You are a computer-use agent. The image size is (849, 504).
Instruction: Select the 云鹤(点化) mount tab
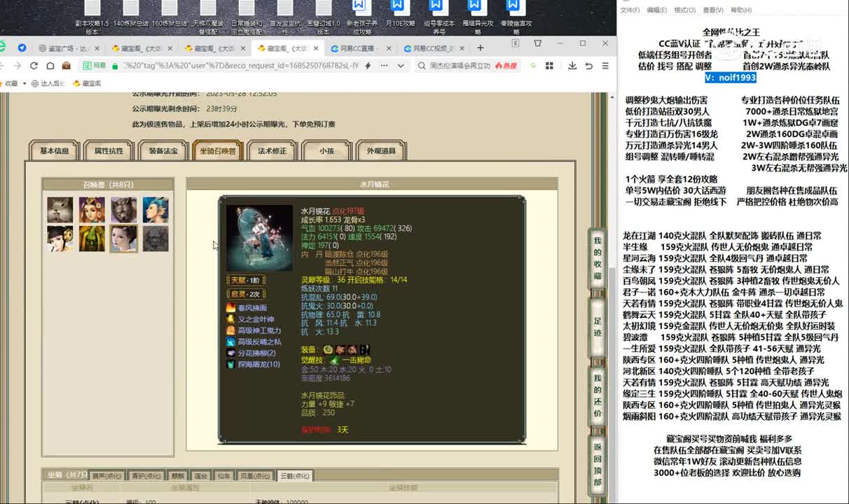pos(295,475)
